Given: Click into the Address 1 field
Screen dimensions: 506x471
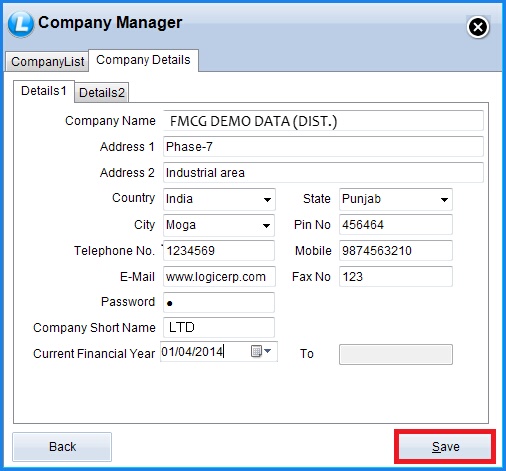Looking at the screenshot, I should pos(323,146).
